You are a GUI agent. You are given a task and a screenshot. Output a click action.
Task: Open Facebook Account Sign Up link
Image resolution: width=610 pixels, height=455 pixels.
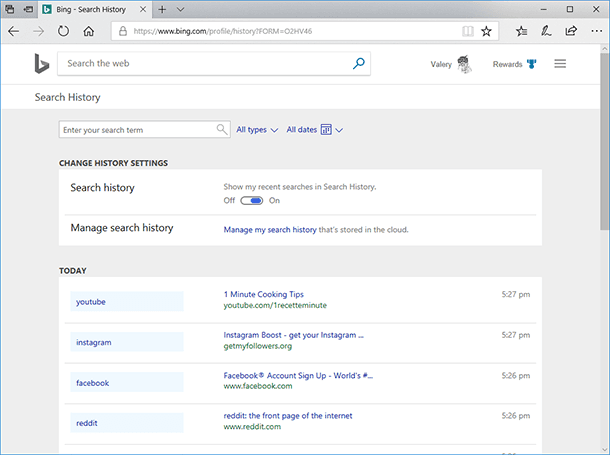pos(298,376)
